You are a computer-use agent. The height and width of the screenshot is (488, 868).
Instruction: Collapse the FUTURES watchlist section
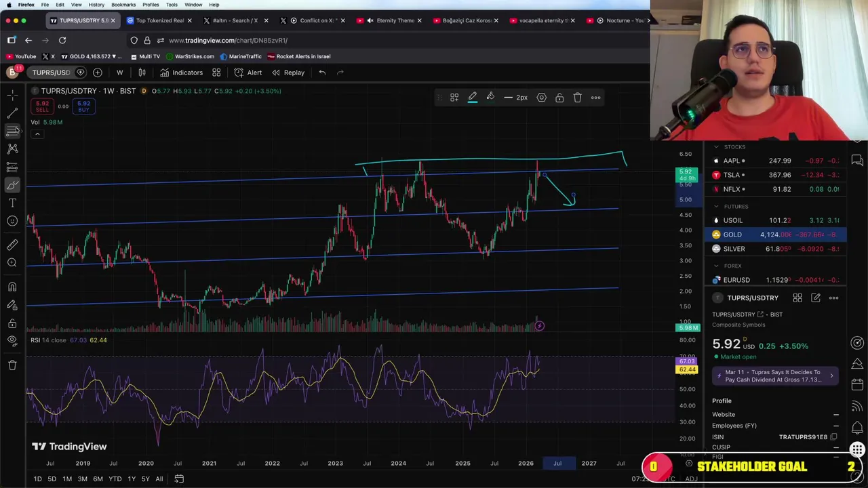click(716, 206)
